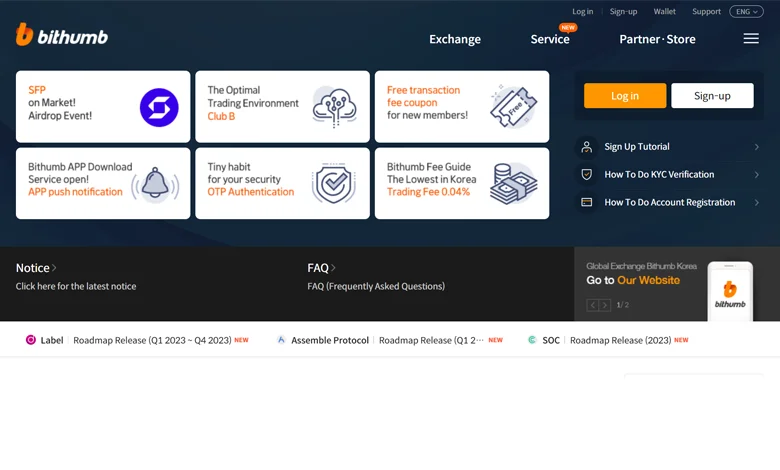Open the ENG language dropdown

coord(746,11)
